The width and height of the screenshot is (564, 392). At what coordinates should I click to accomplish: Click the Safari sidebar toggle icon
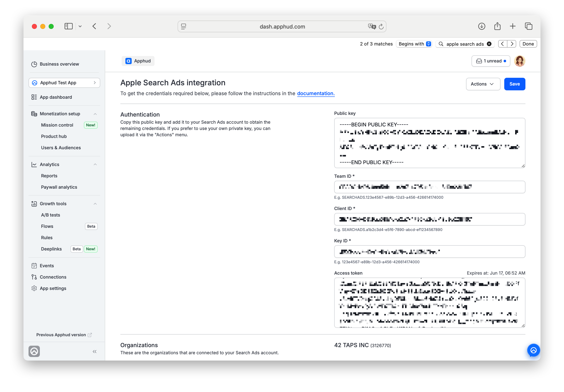click(x=69, y=26)
